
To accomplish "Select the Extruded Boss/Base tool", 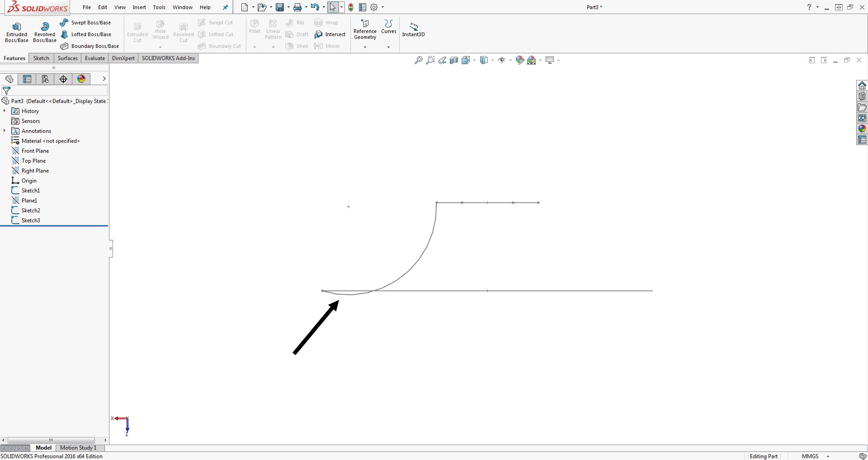I will [17, 32].
